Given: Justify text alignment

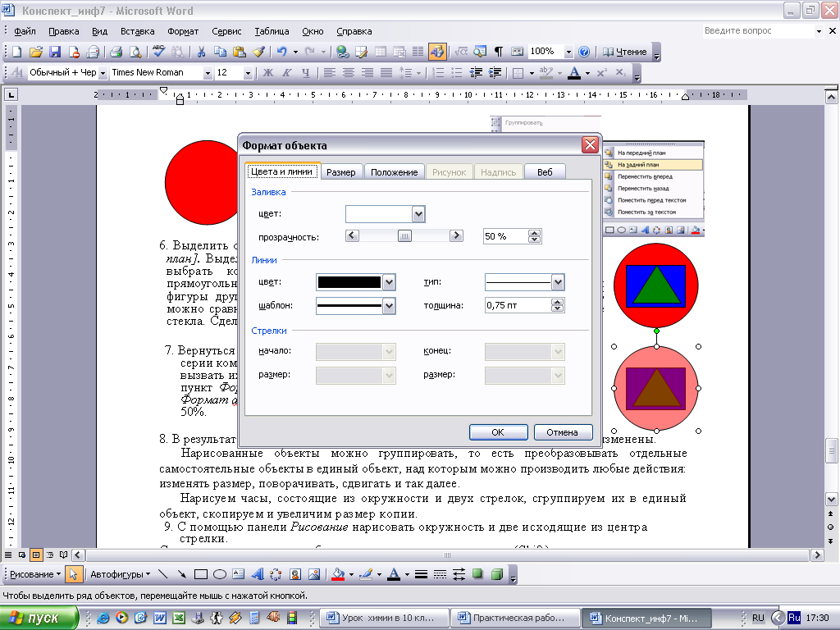Looking at the screenshot, I should (386, 73).
